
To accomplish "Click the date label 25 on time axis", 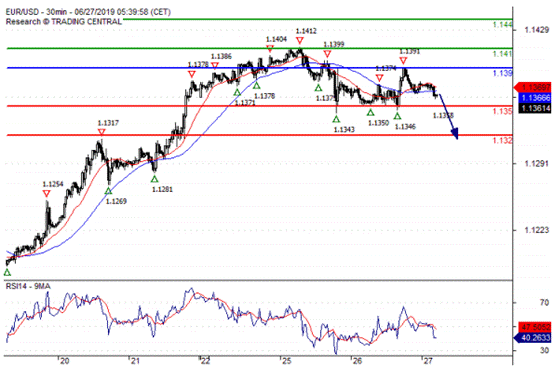I will (286, 361).
